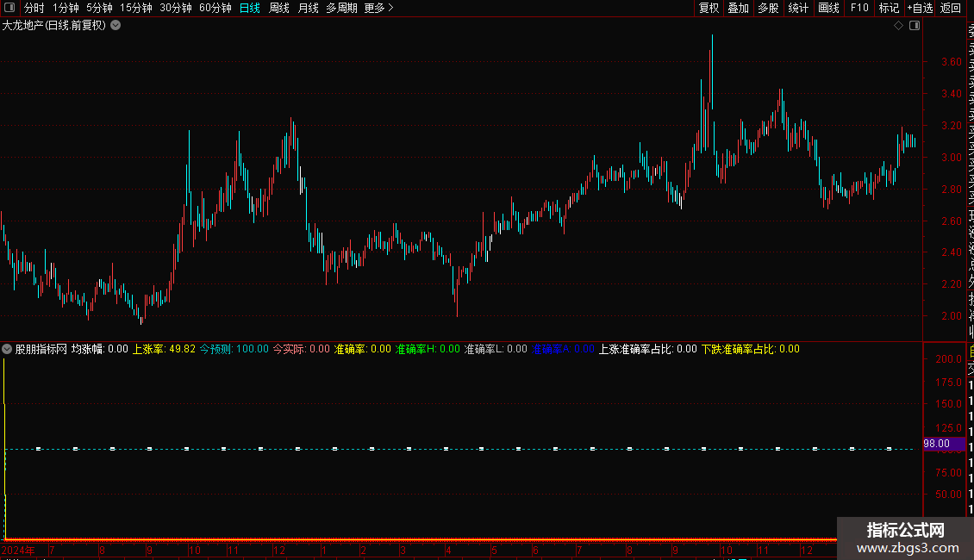Click the 大龙地产(日线.前复权) chart title

coord(54,26)
